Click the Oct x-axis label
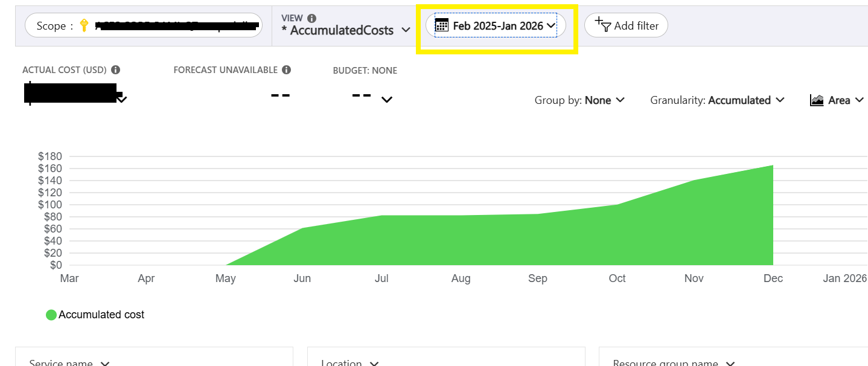The width and height of the screenshot is (868, 366). point(617,278)
